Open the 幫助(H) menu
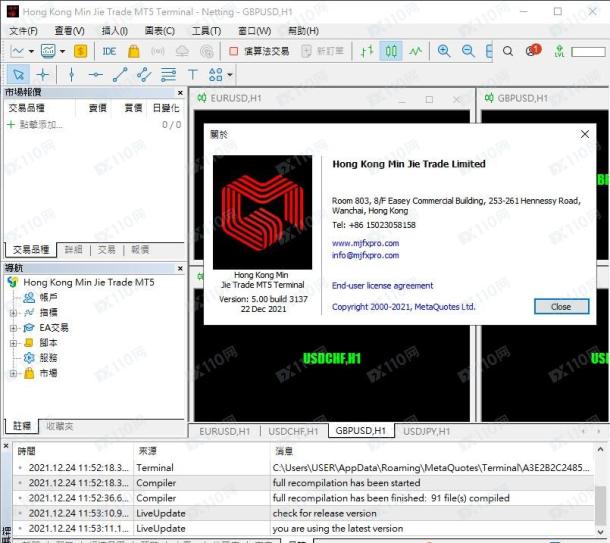610x543 pixels. pos(303,31)
